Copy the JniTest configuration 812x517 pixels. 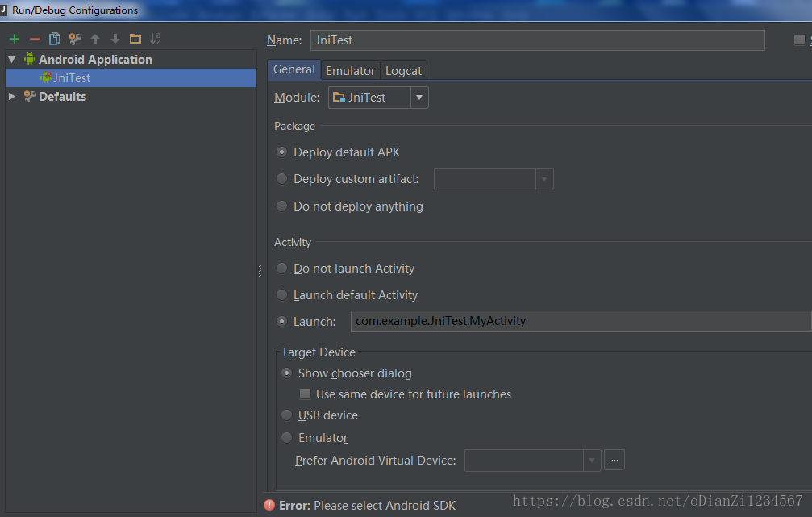[x=53, y=38]
